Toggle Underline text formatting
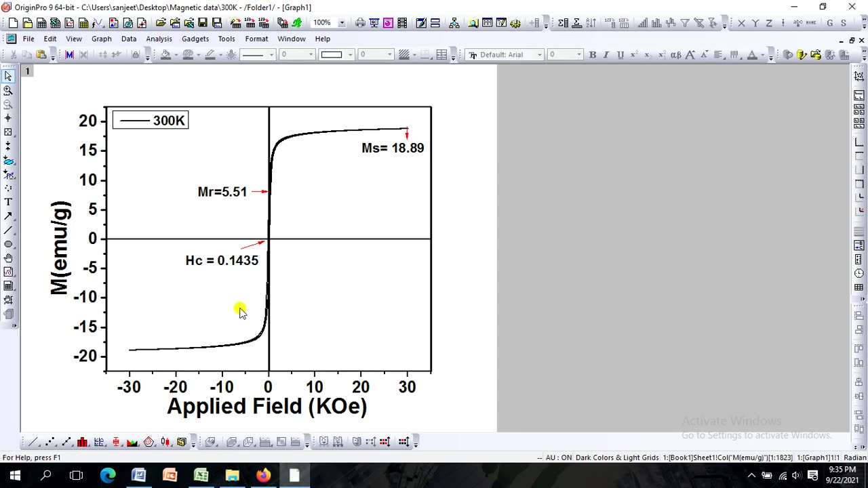 pos(620,55)
